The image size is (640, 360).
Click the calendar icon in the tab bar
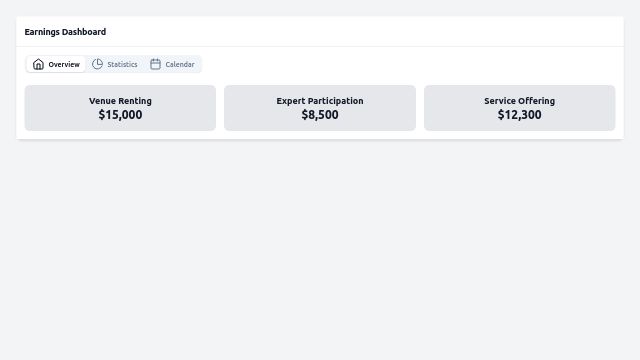156,64
